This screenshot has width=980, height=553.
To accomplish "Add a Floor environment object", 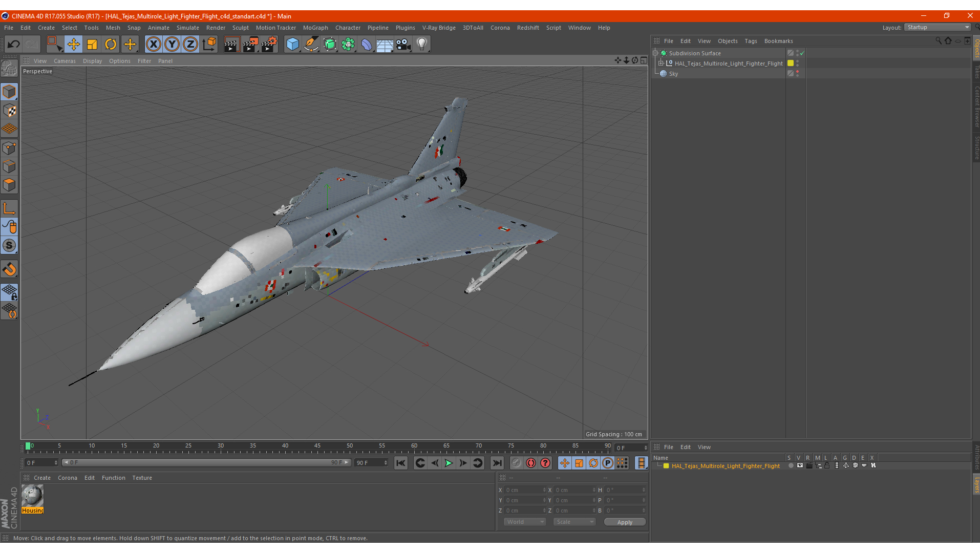I will pyautogui.click(x=385, y=45).
